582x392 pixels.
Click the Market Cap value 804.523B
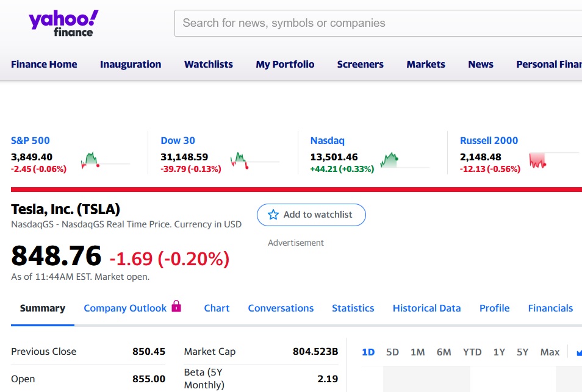tap(315, 352)
